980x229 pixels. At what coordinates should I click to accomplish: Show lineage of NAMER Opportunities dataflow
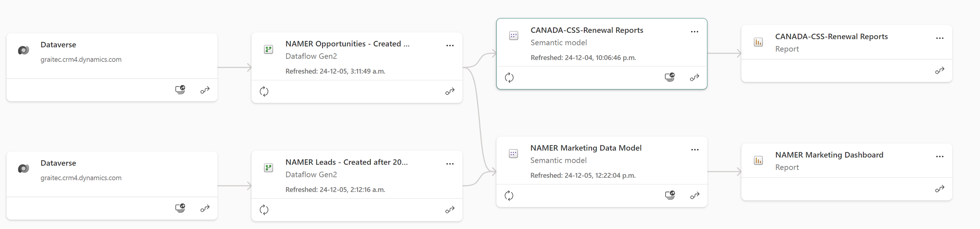point(450,92)
